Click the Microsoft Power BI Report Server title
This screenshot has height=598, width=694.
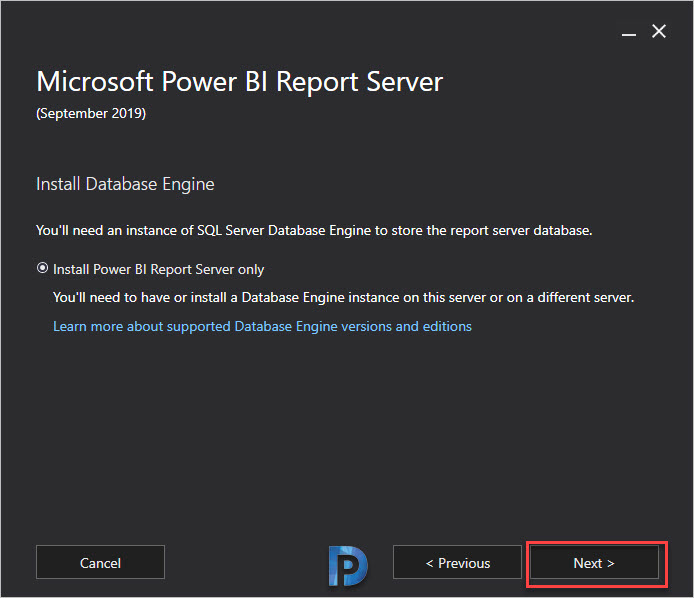[x=239, y=82]
